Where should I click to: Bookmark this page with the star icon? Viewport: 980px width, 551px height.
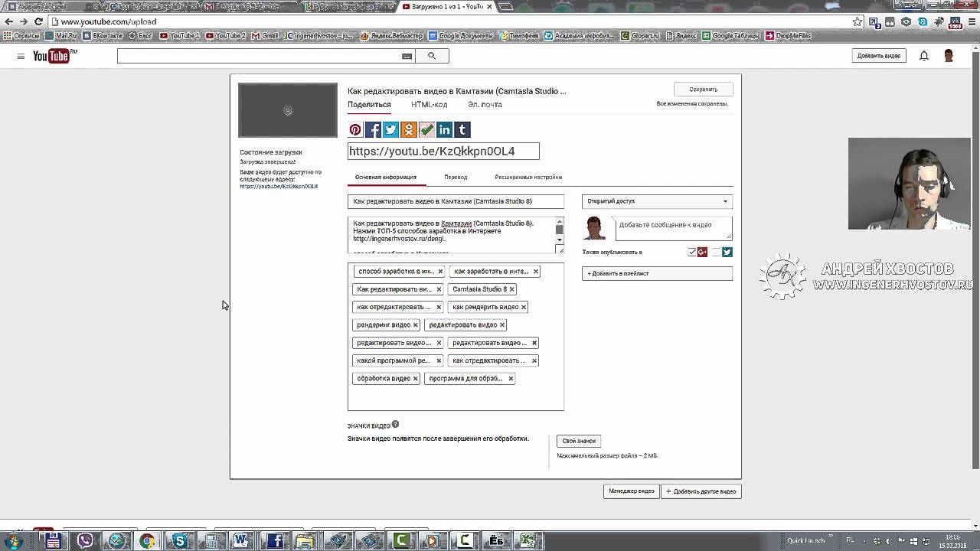858,21
